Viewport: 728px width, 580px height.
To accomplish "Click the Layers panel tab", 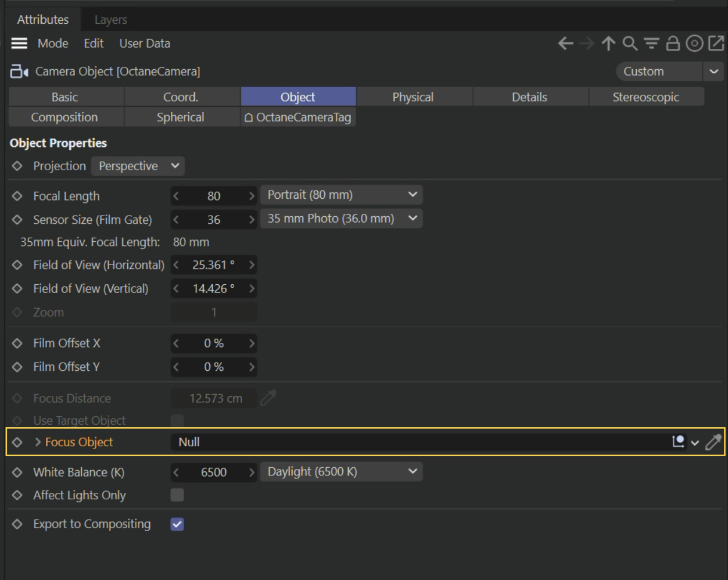I will 110,20.
